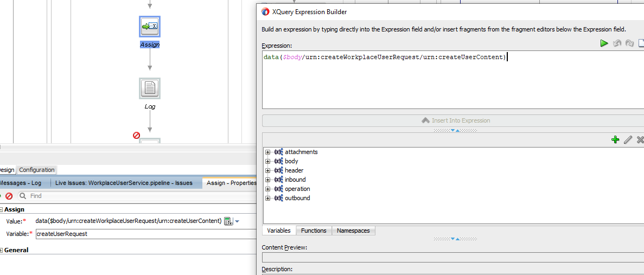Select the 'attachments' tree label
This screenshot has height=275, width=644.
[x=301, y=152]
